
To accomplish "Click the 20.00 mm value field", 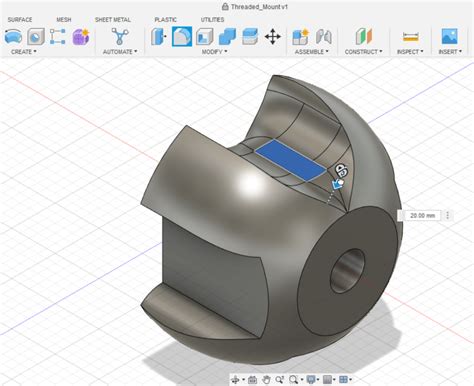I will click(422, 216).
